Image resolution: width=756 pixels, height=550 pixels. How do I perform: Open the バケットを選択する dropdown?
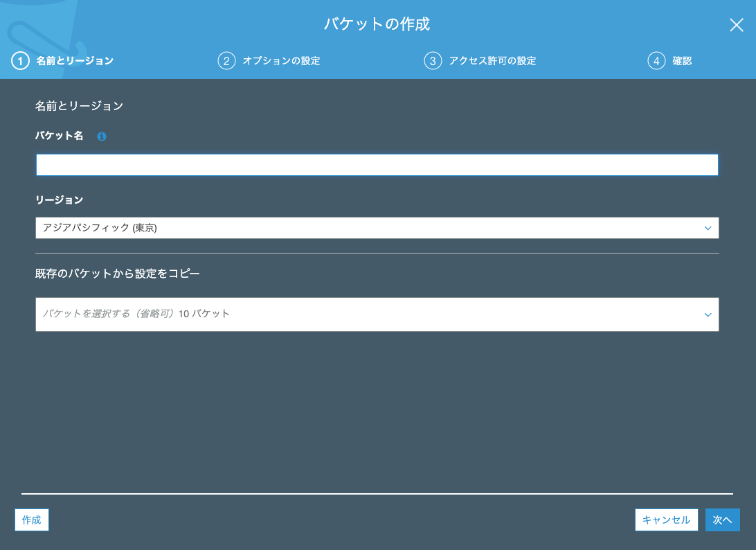(377, 314)
